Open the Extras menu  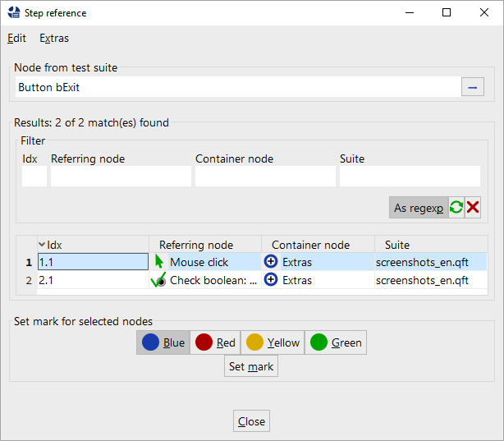coord(54,39)
